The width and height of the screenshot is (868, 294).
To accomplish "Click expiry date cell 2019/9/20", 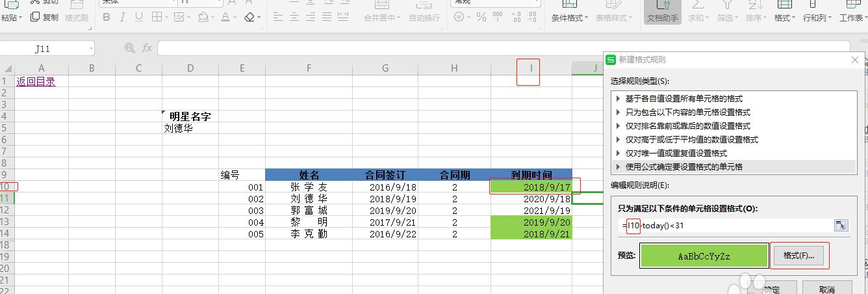I will pyautogui.click(x=531, y=222).
